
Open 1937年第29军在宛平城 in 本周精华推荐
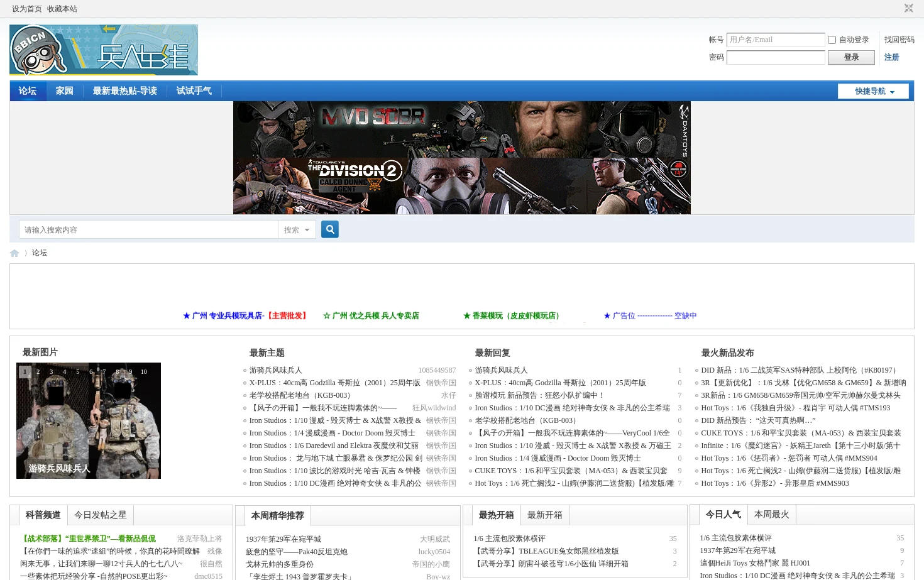pos(283,539)
